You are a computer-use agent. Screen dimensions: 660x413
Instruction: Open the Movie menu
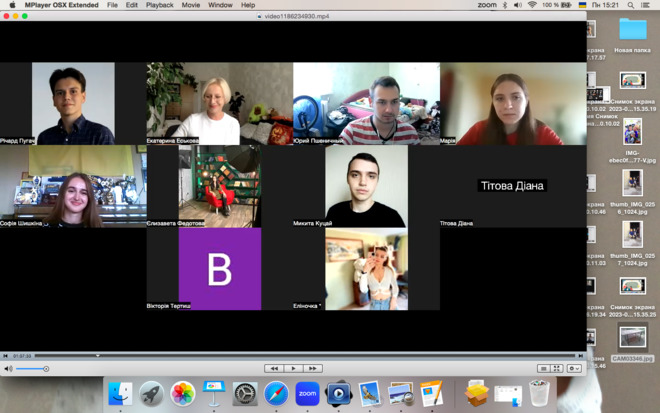pos(190,5)
